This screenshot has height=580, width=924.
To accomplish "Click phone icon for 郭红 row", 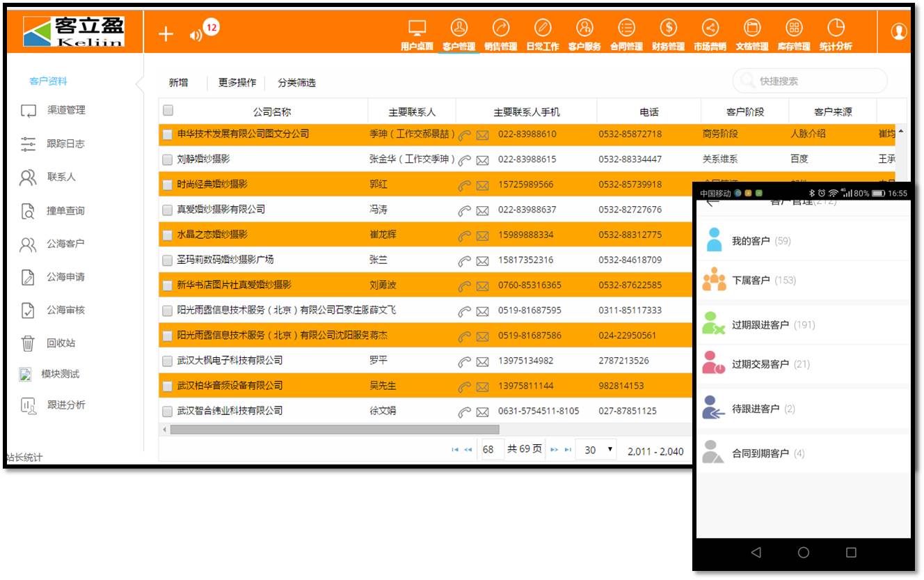I will click(x=464, y=185).
